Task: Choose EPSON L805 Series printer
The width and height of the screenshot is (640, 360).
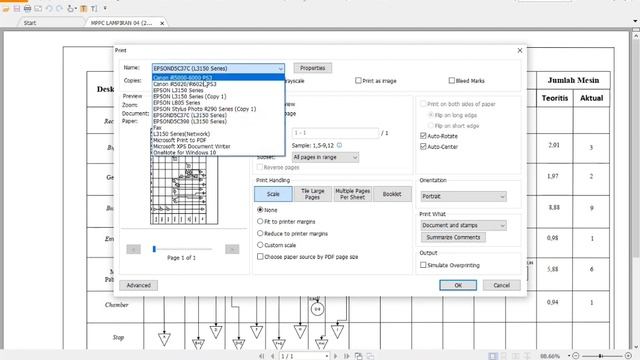Action: pyautogui.click(x=218, y=103)
